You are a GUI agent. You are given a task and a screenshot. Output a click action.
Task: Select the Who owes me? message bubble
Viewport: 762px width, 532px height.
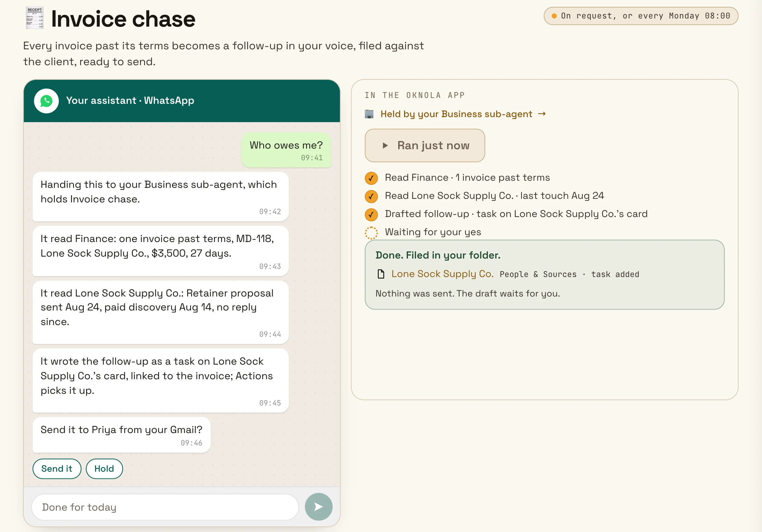click(x=286, y=150)
